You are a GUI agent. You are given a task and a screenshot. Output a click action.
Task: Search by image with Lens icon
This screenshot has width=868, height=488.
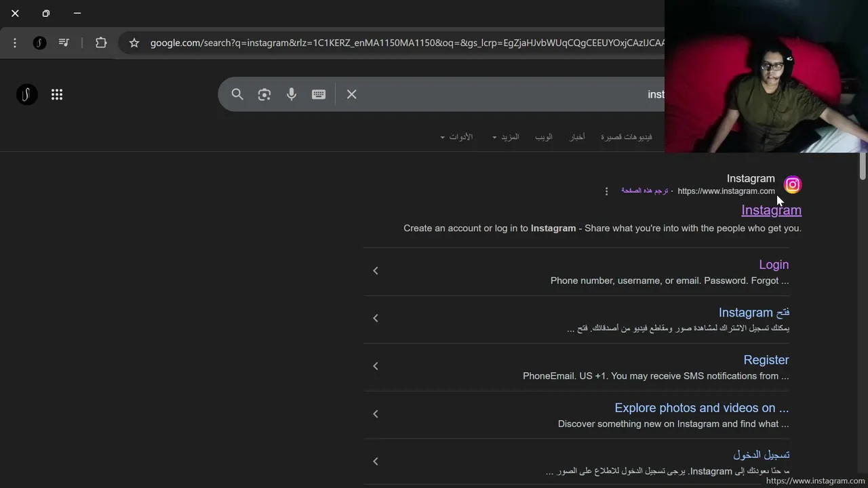click(x=264, y=94)
